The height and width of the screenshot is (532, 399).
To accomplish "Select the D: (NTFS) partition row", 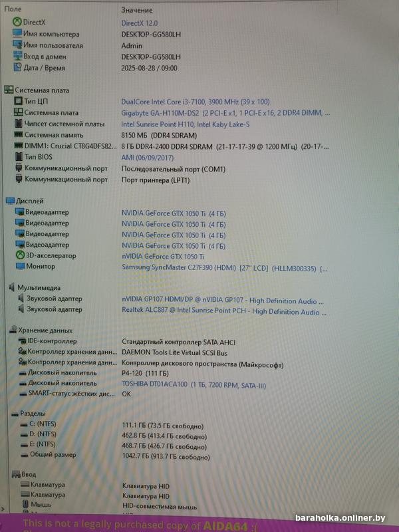I will point(114,435).
